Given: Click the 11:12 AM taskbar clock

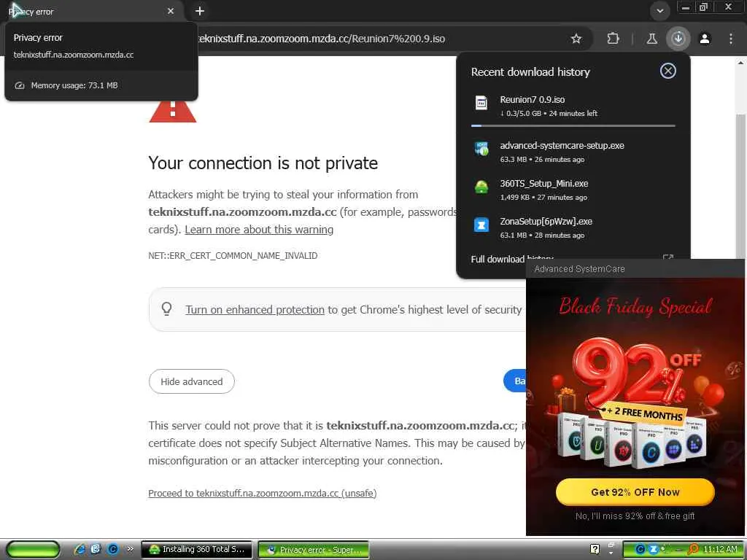Looking at the screenshot, I should (720, 549).
